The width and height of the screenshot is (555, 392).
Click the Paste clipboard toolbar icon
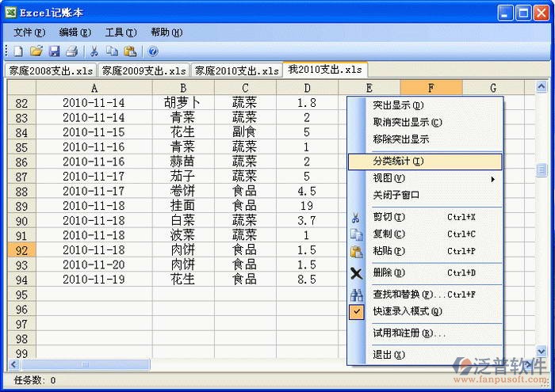(130, 51)
